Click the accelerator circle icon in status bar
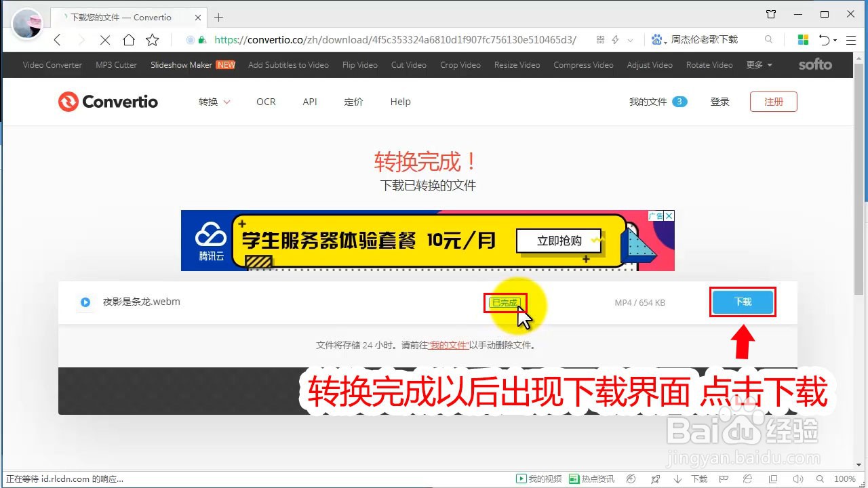This screenshot has width=868, height=488. coord(631,479)
